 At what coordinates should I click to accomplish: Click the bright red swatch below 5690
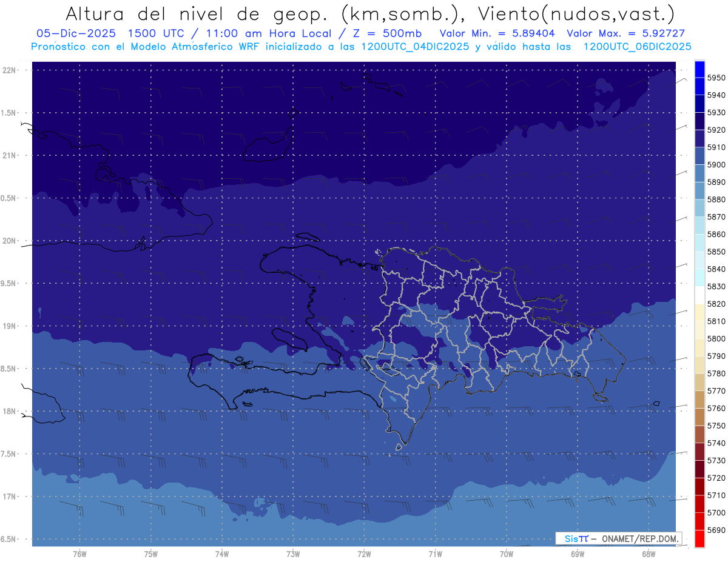(x=699, y=538)
